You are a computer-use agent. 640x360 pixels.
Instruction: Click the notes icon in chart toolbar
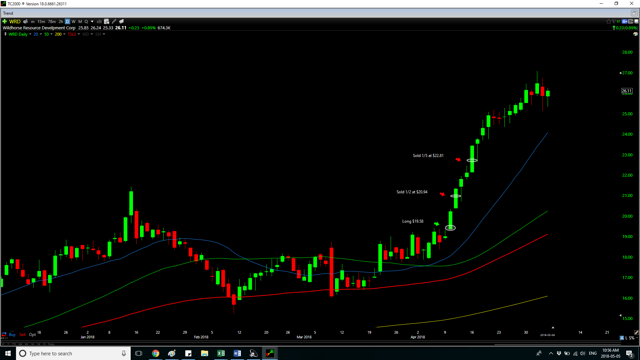[107, 21]
